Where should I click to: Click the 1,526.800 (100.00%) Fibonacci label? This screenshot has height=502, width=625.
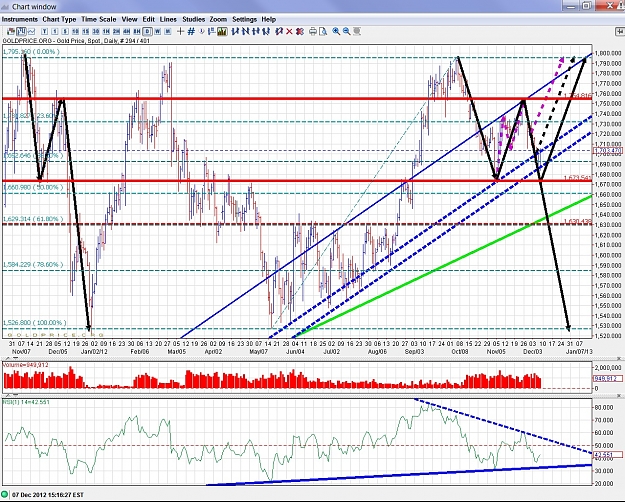click(x=34, y=323)
